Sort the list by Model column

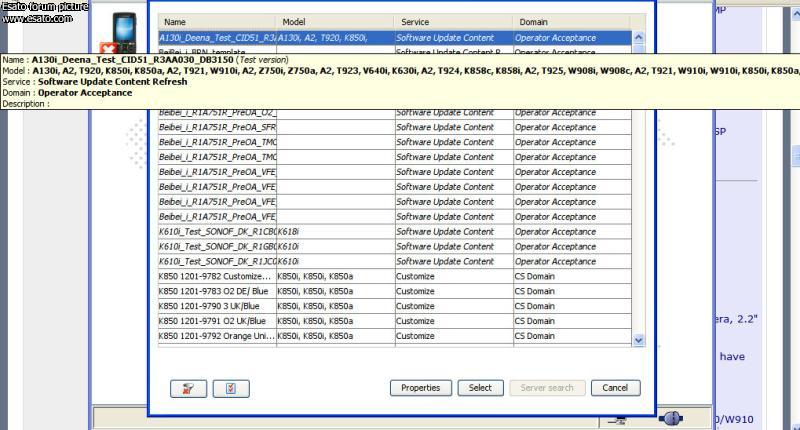(335, 21)
